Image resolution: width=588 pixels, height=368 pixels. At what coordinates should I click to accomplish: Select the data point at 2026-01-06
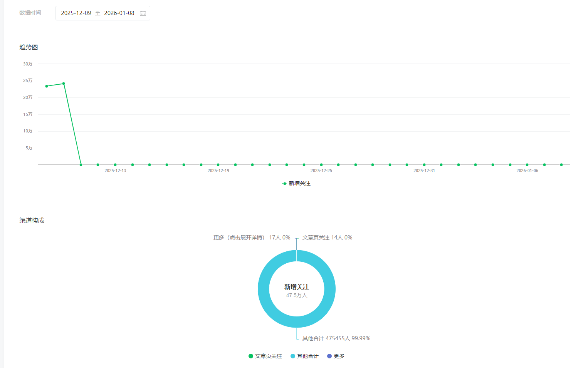tap(527, 165)
